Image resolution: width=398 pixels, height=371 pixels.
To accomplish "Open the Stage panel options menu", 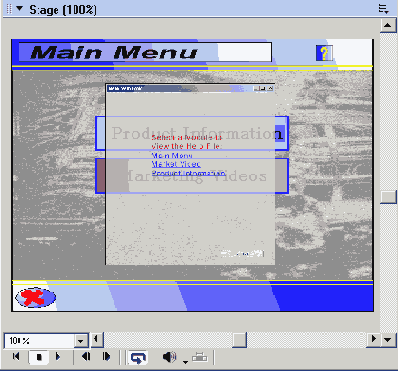I will coord(384,9).
